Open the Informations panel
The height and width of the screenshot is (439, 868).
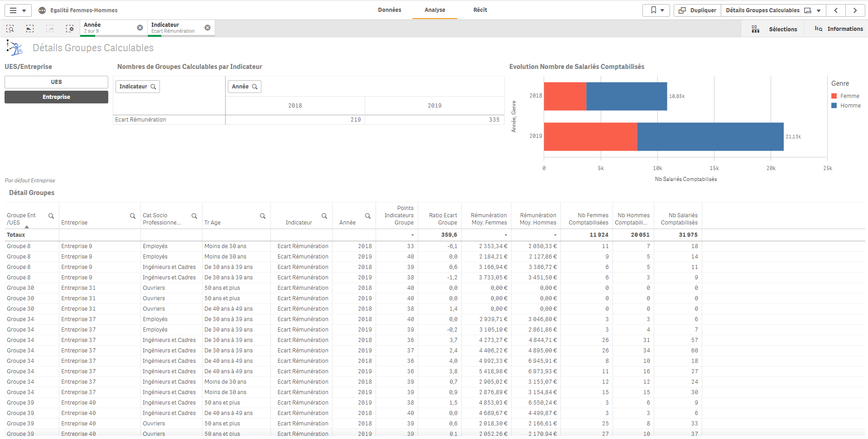[x=839, y=29]
